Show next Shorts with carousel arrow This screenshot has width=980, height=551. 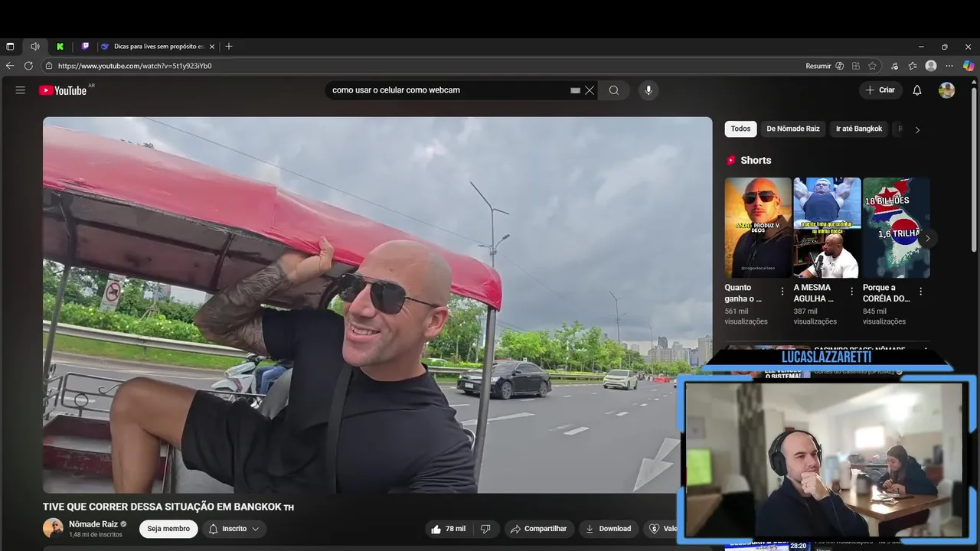927,238
